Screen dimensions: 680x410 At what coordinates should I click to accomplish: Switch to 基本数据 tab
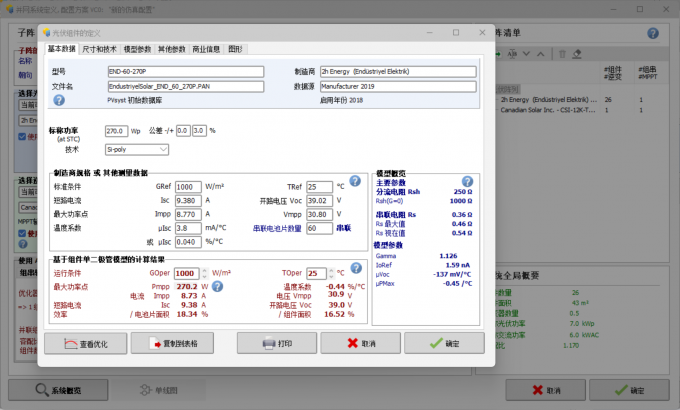(x=62, y=49)
